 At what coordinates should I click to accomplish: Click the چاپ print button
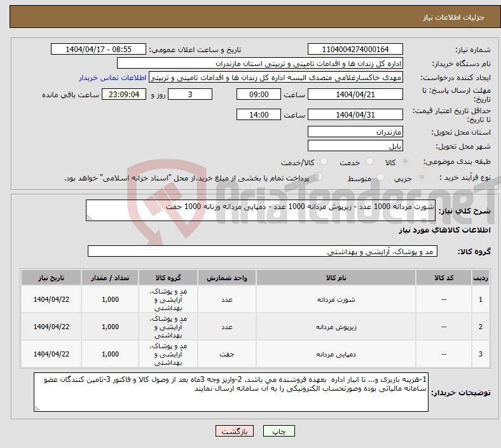(x=279, y=431)
